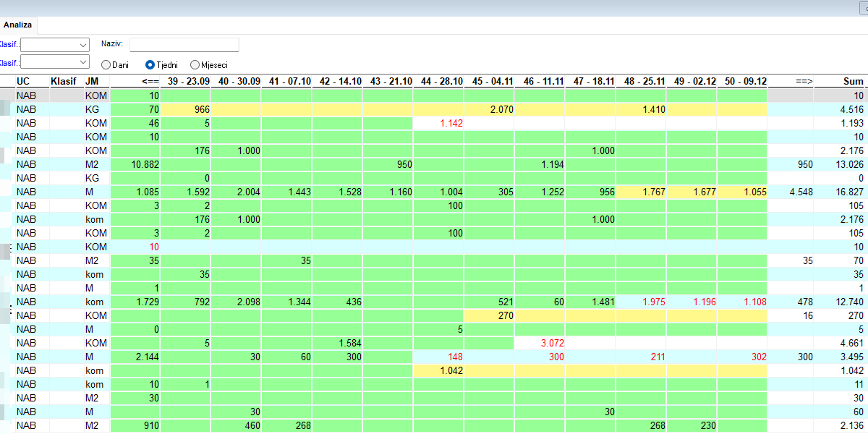The image size is (868, 434).
Task: Click the 10.882 cell in M2 row
Action: (135, 164)
